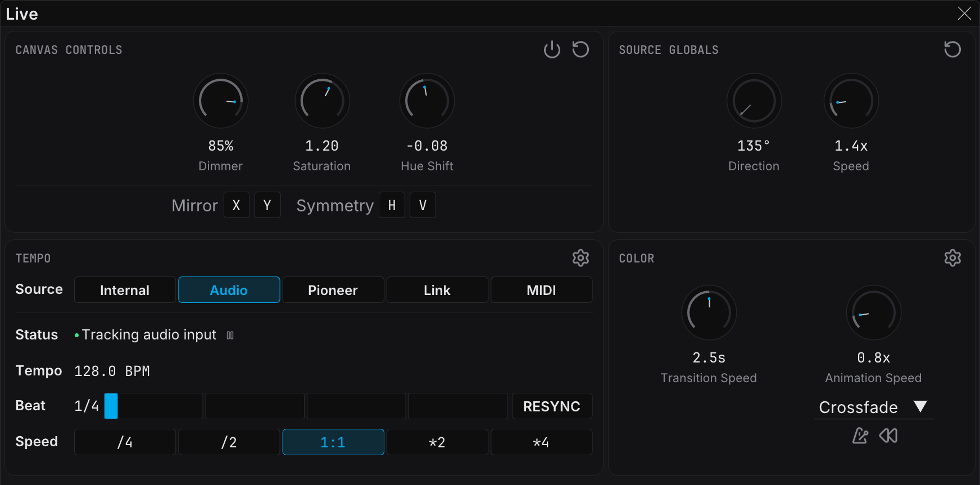Set tempo speed to *4
The image size is (980, 485).
[x=542, y=442]
